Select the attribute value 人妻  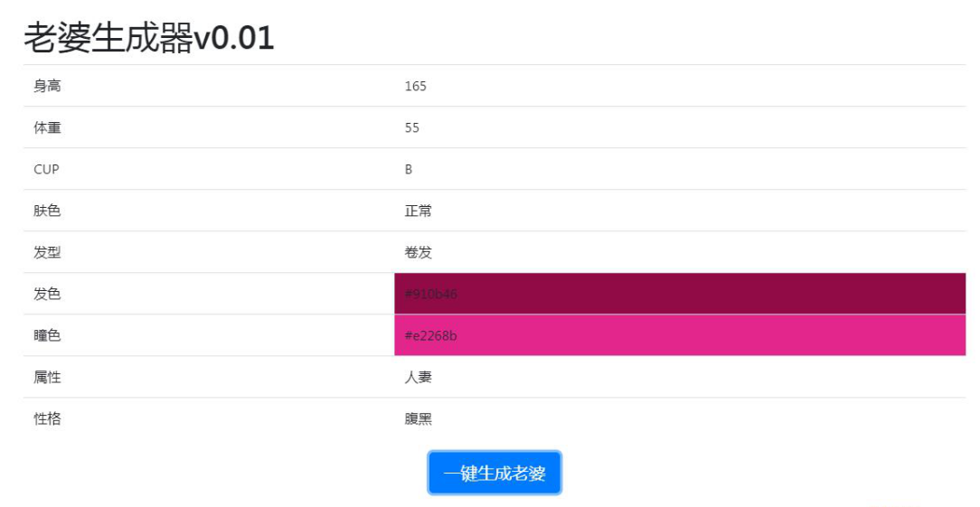(x=419, y=378)
